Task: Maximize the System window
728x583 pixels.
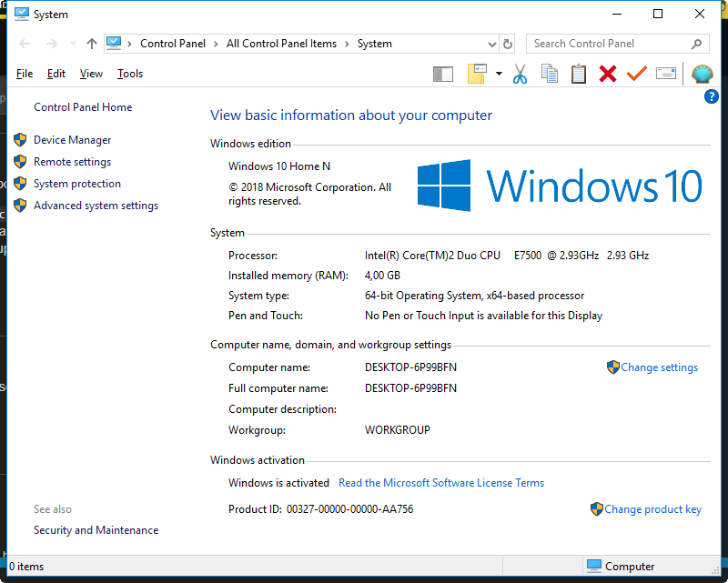Action: (x=658, y=14)
